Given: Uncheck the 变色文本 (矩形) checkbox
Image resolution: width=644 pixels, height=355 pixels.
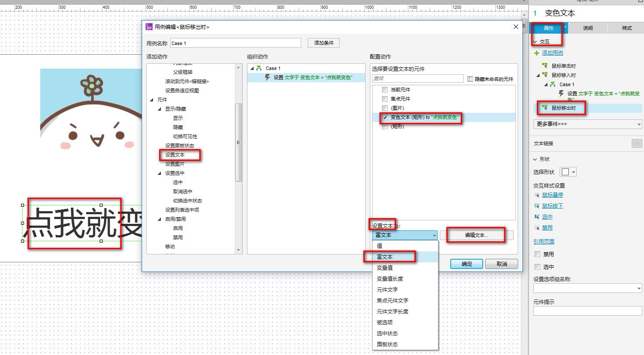Looking at the screenshot, I should pos(385,117).
